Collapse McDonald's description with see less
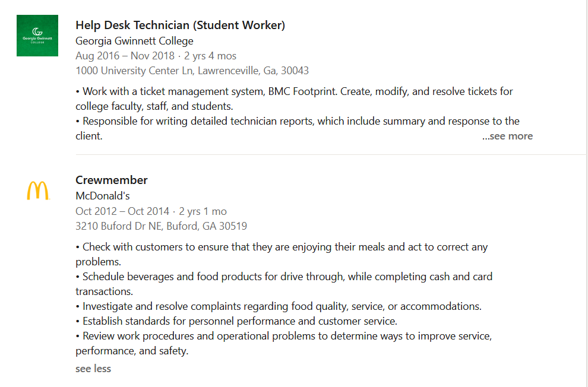The height and width of the screenshot is (387, 588). pos(93,369)
